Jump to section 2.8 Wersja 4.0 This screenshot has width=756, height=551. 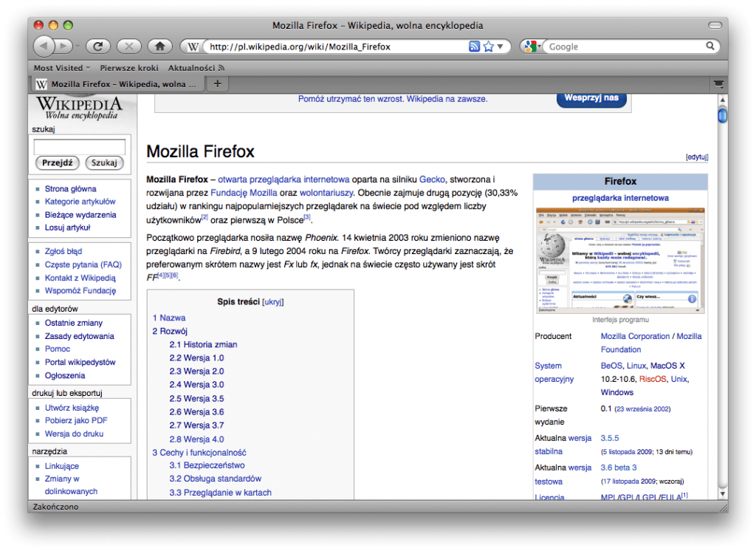(x=196, y=439)
